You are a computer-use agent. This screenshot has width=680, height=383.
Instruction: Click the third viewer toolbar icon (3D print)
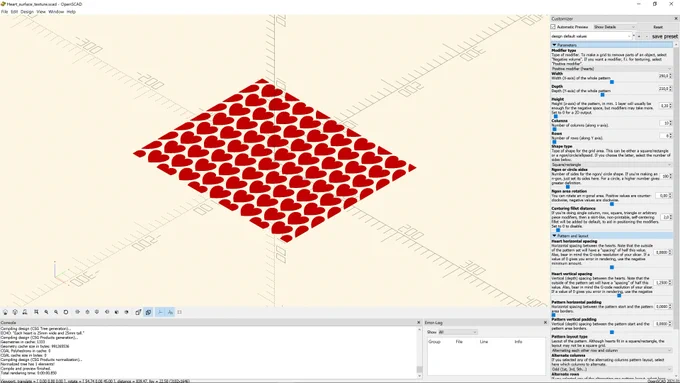(x=25, y=312)
